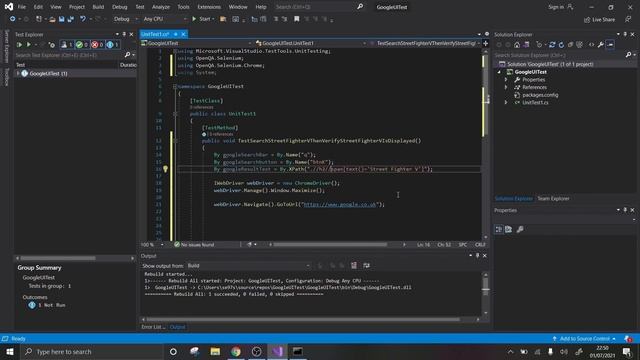The image size is (640, 360).
Task: Open the google.co.uk URL link in code
Action: click(340, 204)
